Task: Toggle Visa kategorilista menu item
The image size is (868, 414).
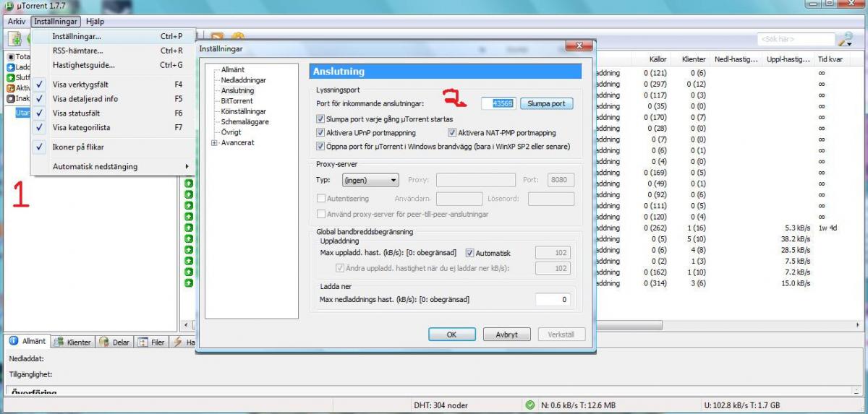Action: [x=113, y=128]
